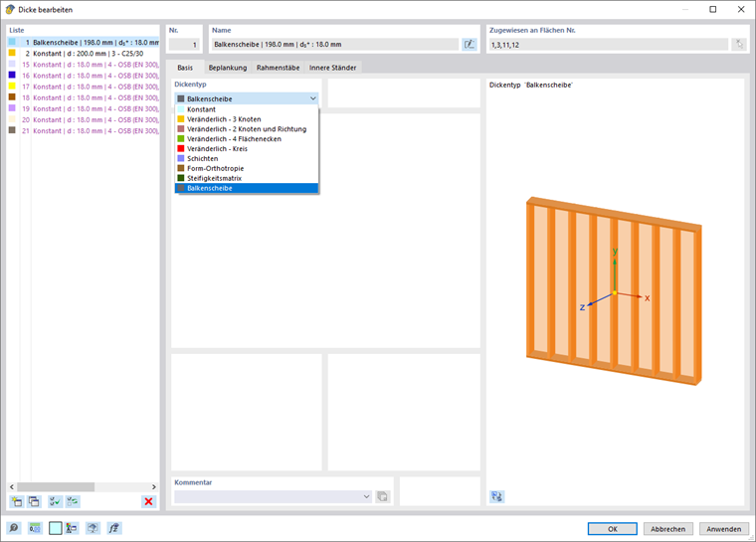Screen dimensions: 756x542
Task: Click the invert selection icon below the list
Action: 73,501
